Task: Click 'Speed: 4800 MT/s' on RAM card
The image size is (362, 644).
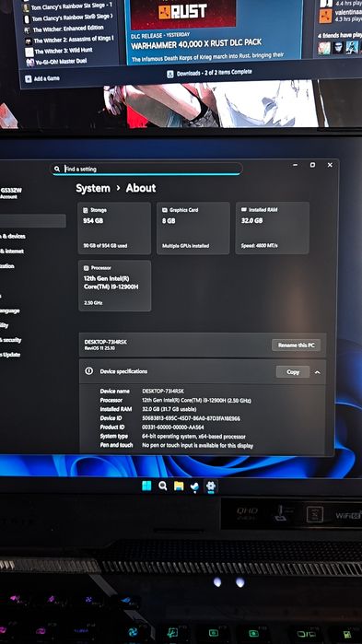Action: pyautogui.click(x=260, y=245)
